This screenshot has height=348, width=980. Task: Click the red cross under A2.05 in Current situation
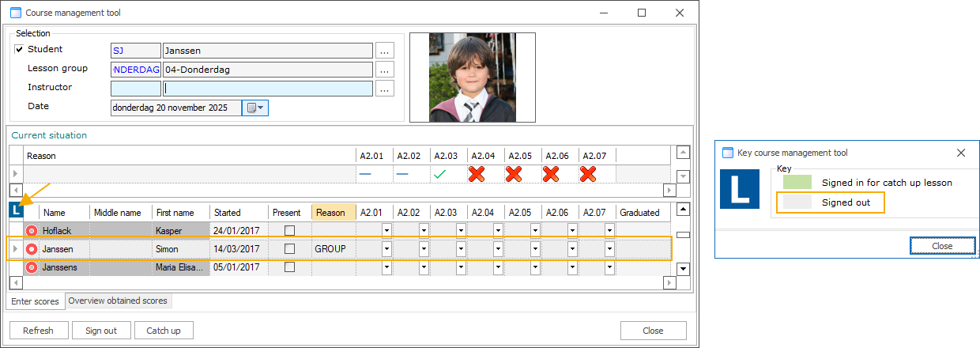(514, 174)
